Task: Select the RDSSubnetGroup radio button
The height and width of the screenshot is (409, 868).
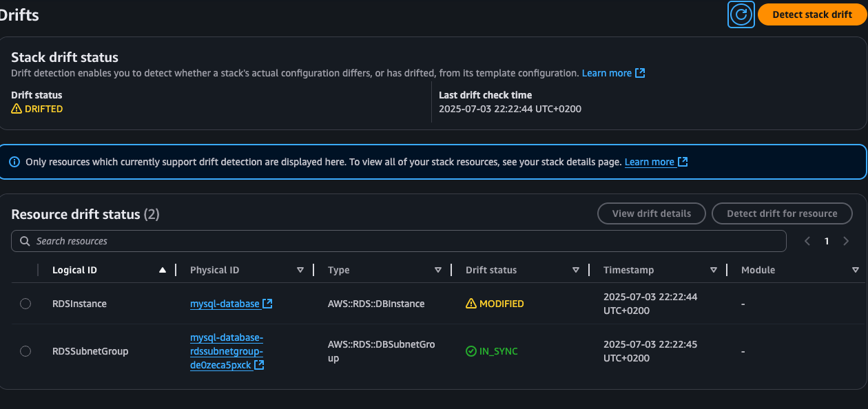Action: (x=25, y=351)
